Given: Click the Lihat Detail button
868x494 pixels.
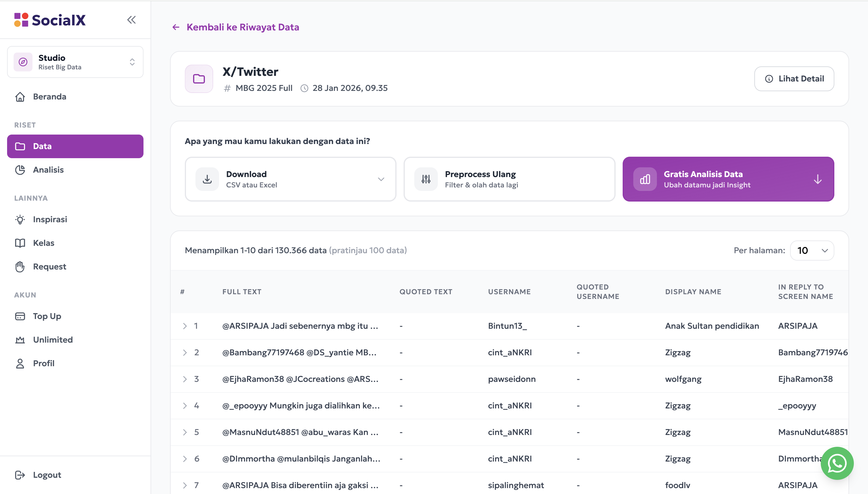Looking at the screenshot, I should tap(794, 79).
